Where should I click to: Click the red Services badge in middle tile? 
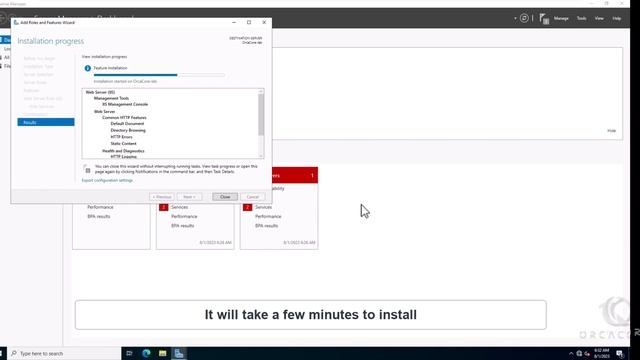pos(164,207)
